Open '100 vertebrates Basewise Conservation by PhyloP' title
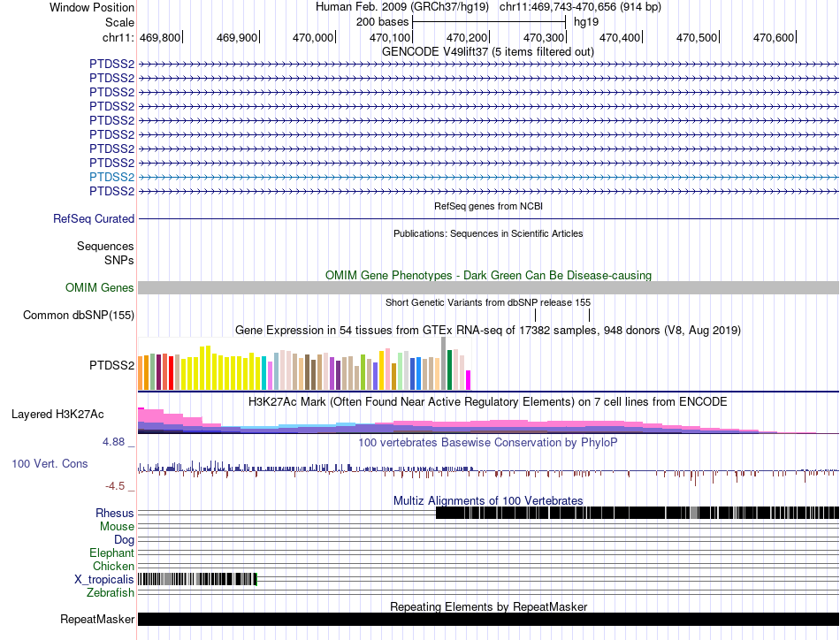The image size is (840, 640). [488, 442]
